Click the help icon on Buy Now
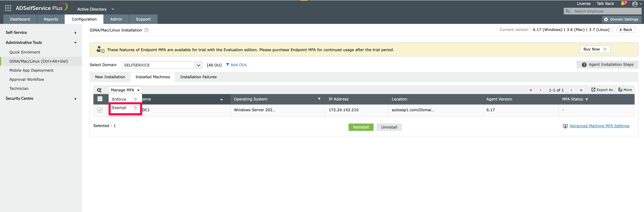 pyautogui.click(x=605, y=49)
